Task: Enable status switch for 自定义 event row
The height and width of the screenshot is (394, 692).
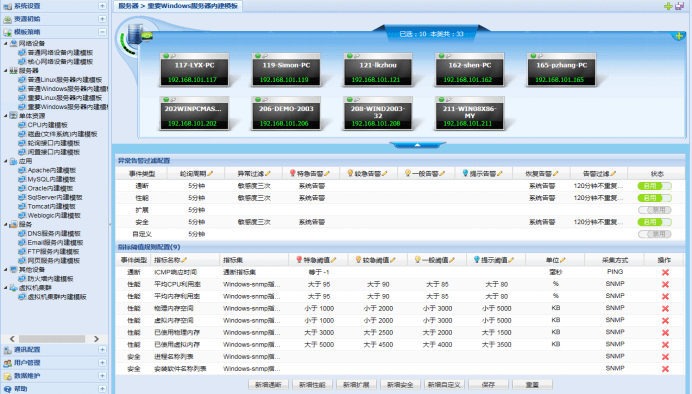Action: (654, 234)
